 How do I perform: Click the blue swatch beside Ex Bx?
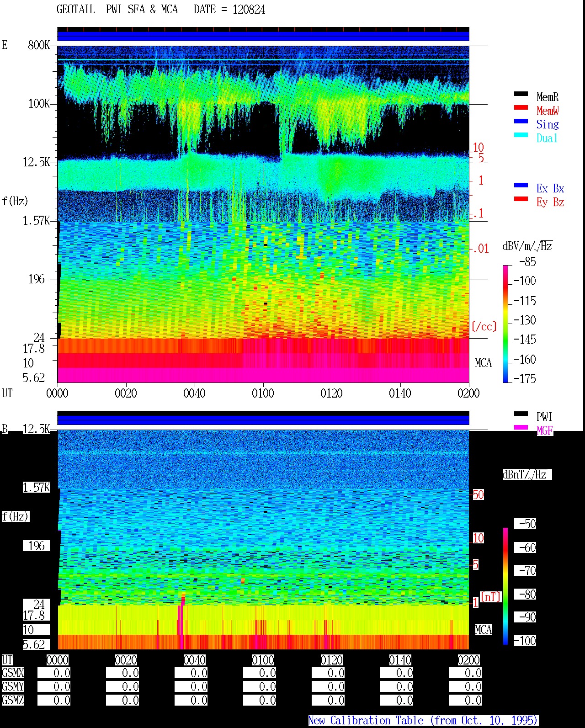click(521, 186)
